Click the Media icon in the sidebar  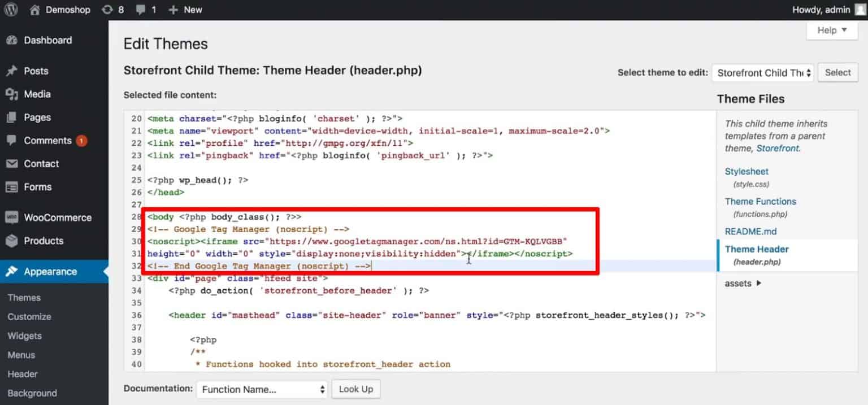pos(12,94)
